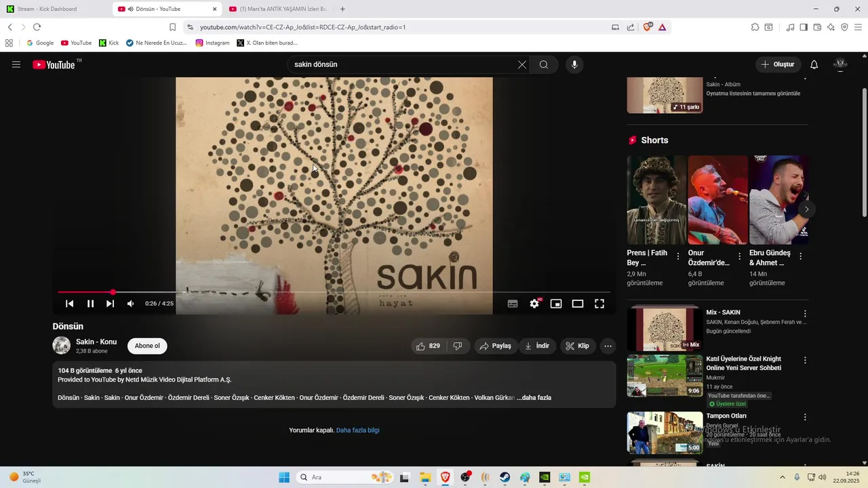
Task: Pause the video
Action: tap(90, 304)
